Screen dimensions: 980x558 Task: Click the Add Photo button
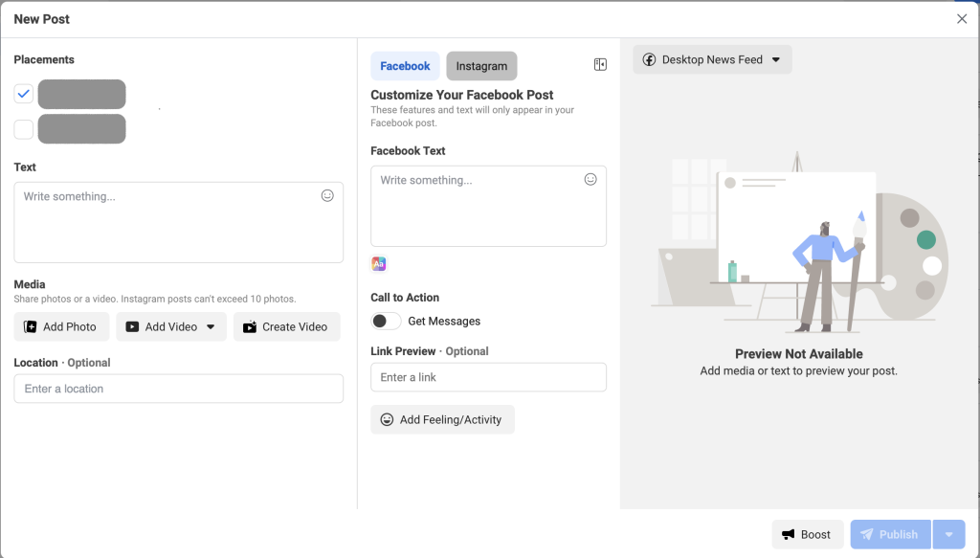61,326
